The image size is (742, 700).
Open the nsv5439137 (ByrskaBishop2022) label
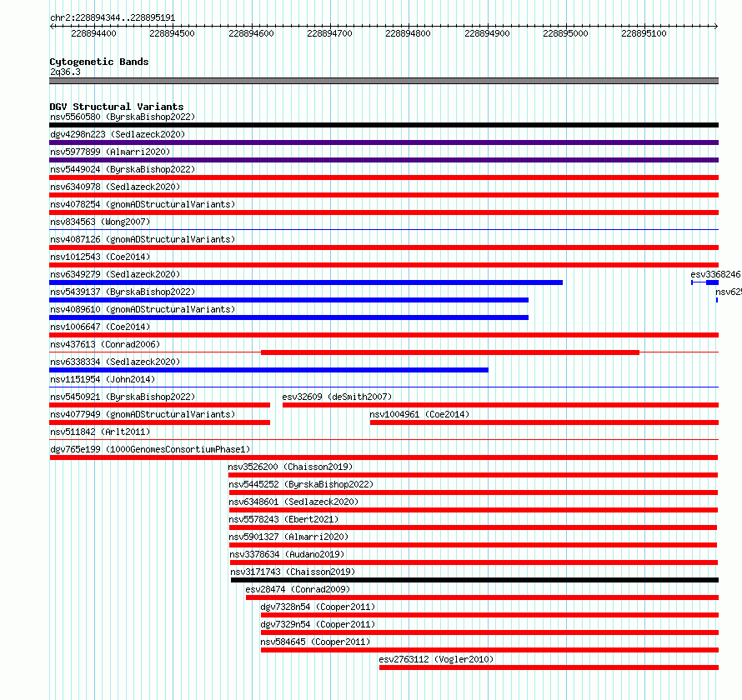tap(123, 292)
